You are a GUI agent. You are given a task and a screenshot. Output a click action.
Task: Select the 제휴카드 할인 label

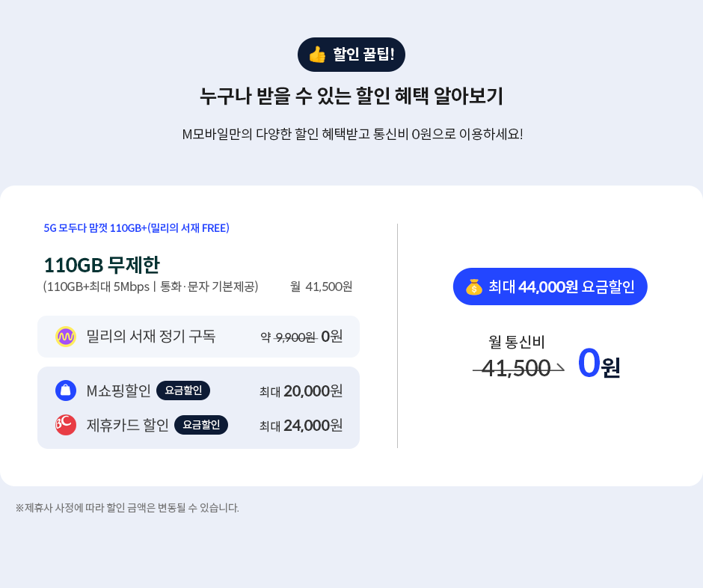[128, 425]
